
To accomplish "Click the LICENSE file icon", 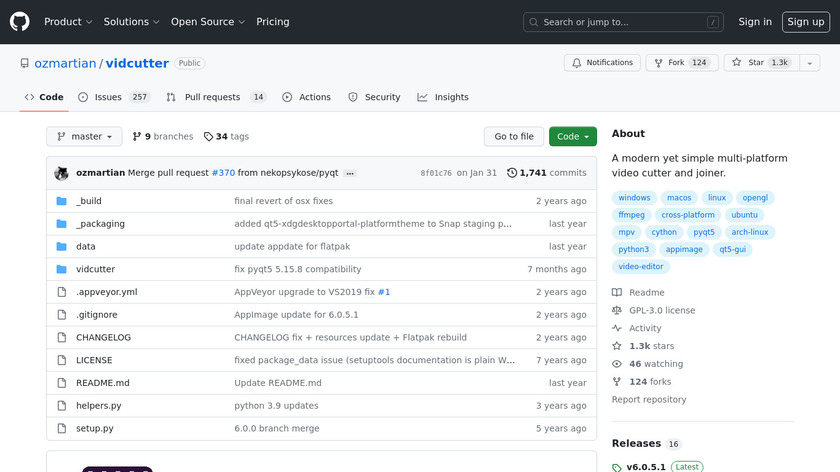I will [62, 361].
